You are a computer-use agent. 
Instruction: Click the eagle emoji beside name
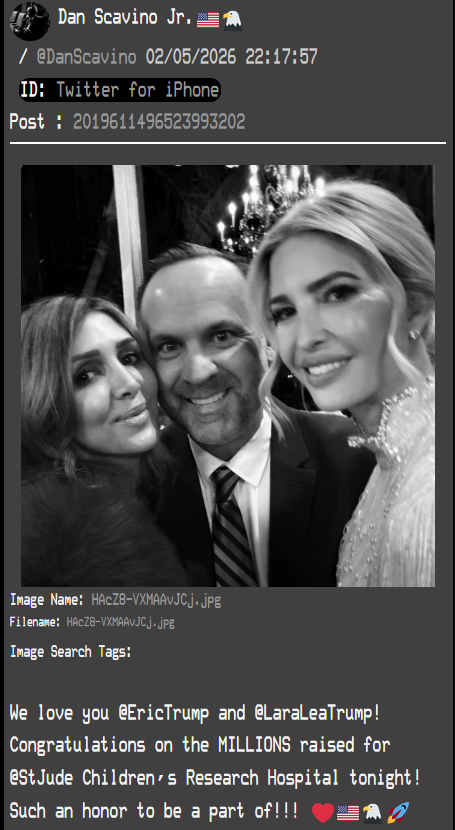(232, 20)
